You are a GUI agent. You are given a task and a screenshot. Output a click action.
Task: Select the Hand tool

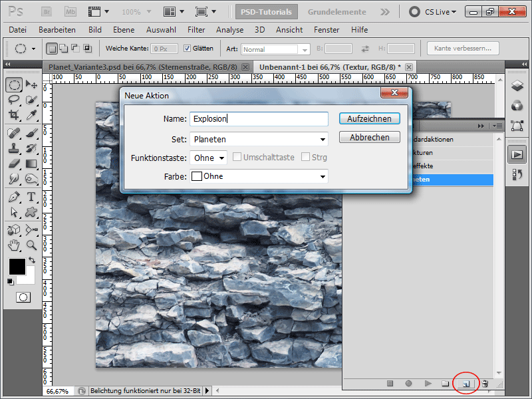coord(14,245)
